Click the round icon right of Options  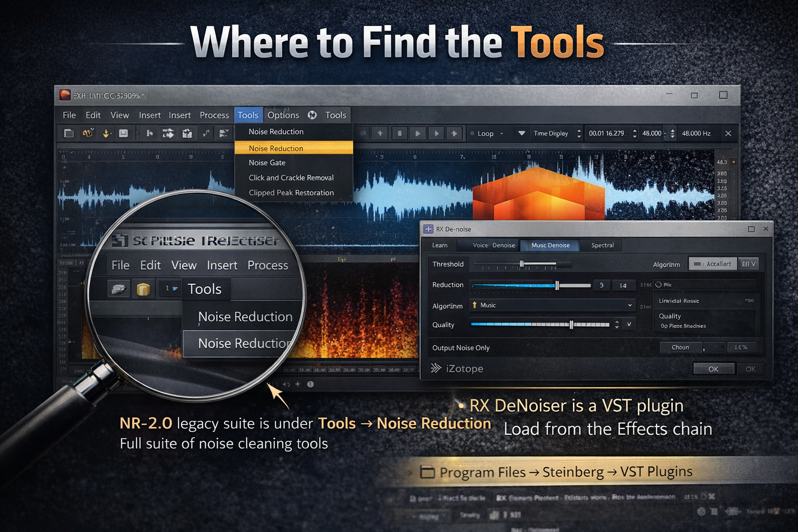[312, 115]
